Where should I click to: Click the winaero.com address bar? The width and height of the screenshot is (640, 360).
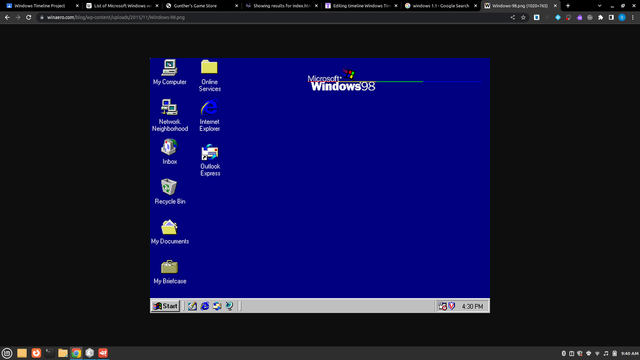[273, 18]
